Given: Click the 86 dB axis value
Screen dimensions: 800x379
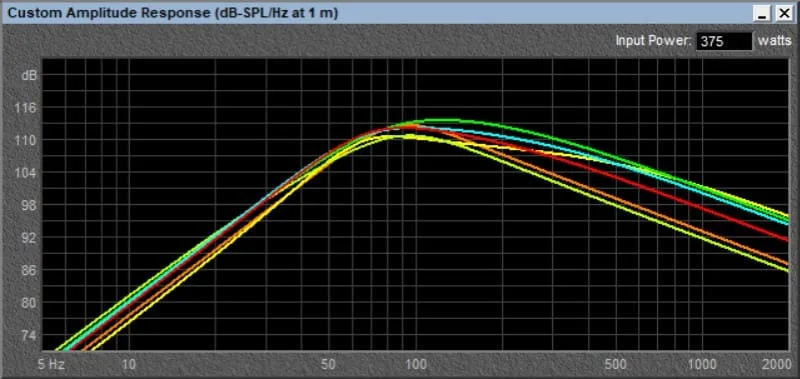Looking at the screenshot, I should point(29,270).
